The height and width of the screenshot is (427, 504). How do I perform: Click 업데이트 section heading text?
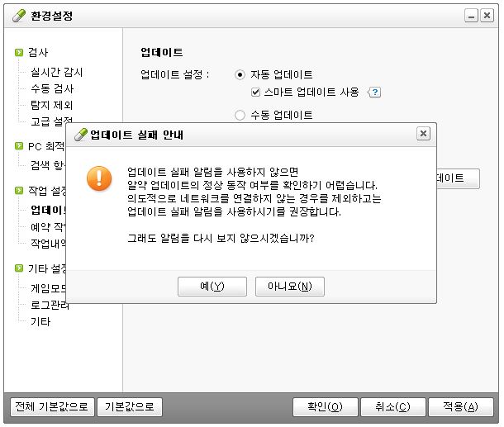pos(162,52)
